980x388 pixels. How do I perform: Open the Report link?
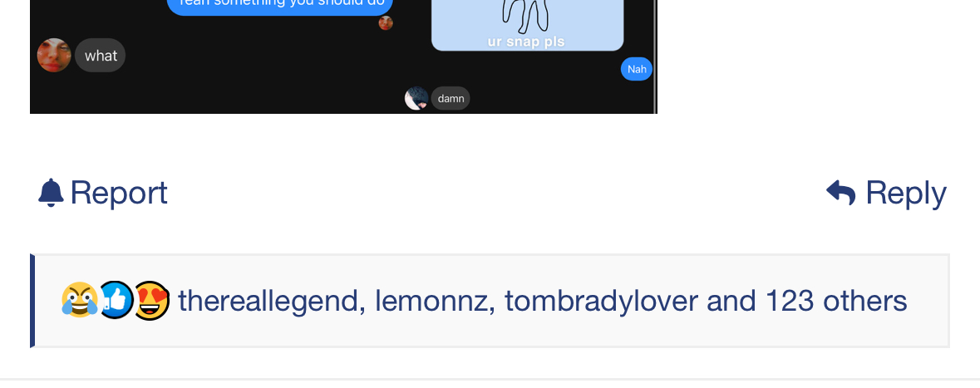(102, 193)
